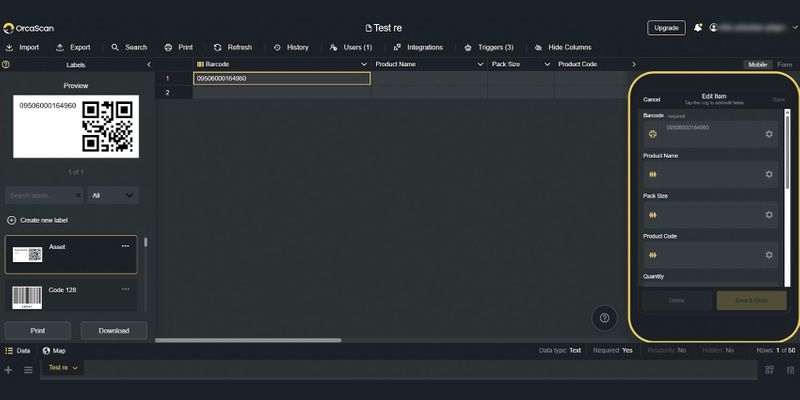Open the Asset label three-dot menu

[125, 246]
